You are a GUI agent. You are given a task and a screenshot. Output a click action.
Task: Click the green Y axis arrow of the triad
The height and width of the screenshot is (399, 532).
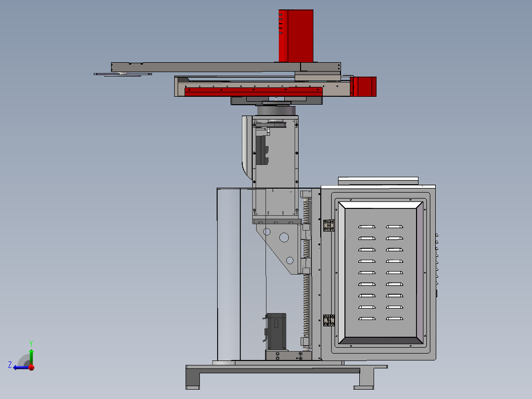pyautogui.click(x=31, y=356)
